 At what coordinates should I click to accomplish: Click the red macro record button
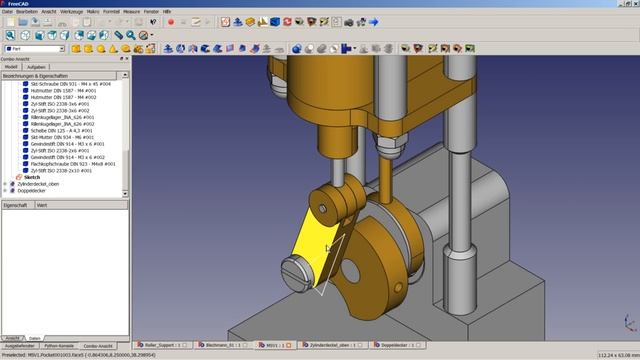coord(171,22)
